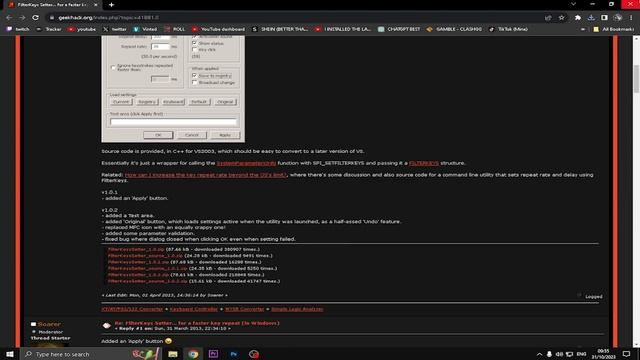Click the Apply button in dialog image
The width and height of the screenshot is (640, 360).
[x=225, y=135]
